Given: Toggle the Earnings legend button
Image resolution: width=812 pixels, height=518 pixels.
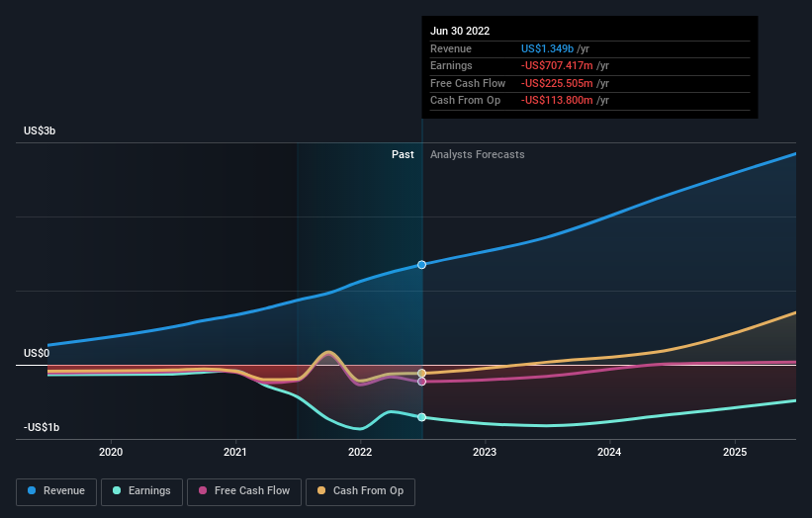Looking at the screenshot, I should tap(141, 491).
